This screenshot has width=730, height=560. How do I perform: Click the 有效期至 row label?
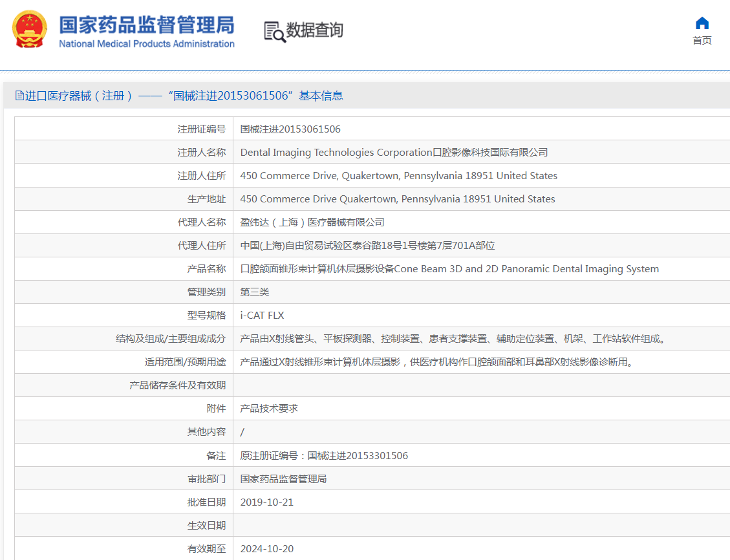(x=206, y=549)
